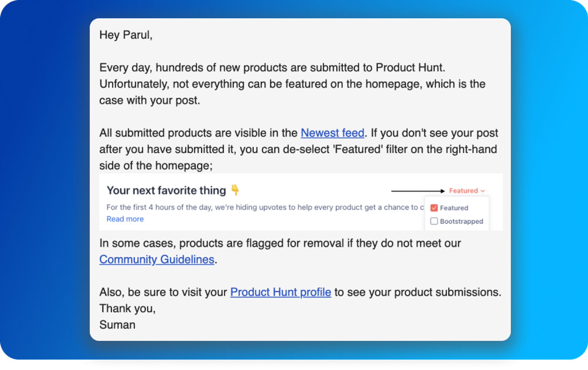This screenshot has height=370, width=588.
Task: Expand the orange Featured filter dropdown
Action: click(463, 191)
